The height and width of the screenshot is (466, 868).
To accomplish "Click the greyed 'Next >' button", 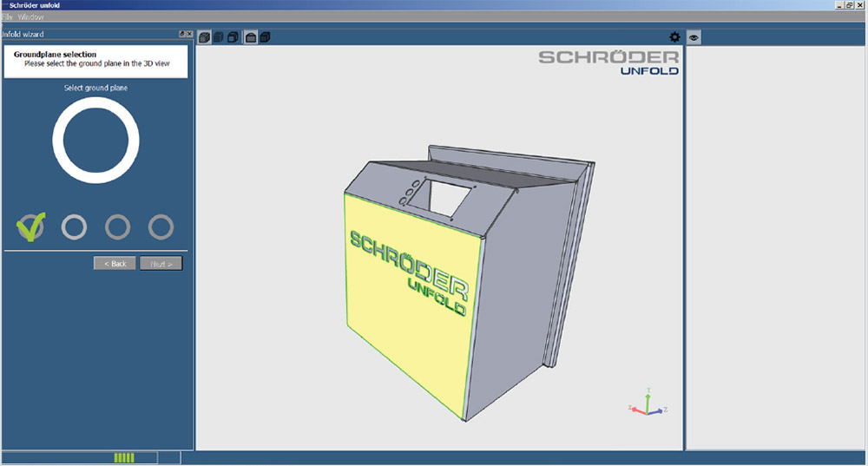I will click(161, 264).
